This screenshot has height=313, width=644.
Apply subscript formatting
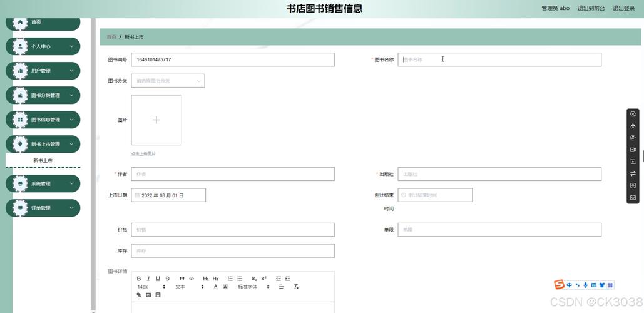tap(254, 279)
